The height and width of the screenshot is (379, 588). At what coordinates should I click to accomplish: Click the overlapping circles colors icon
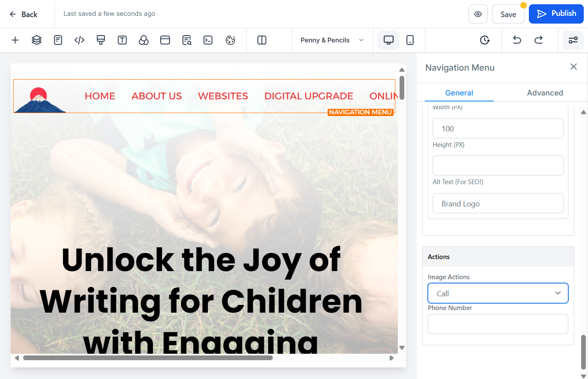[x=143, y=40]
